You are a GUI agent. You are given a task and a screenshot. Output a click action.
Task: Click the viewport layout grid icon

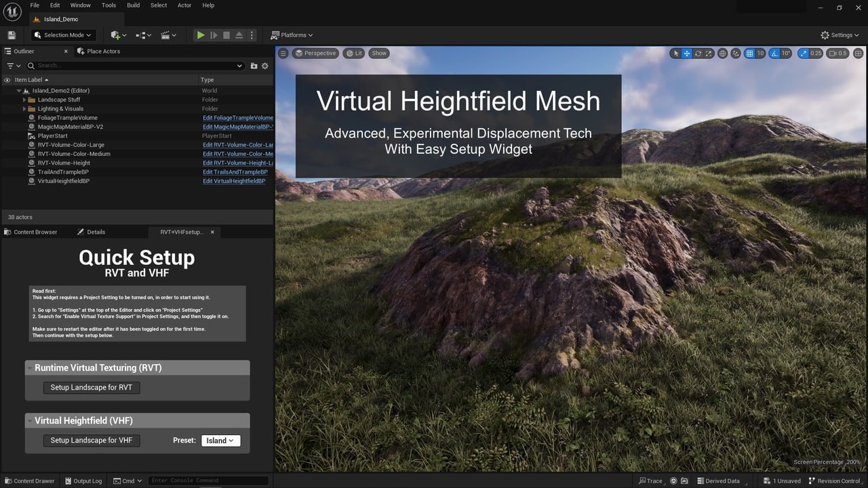(x=858, y=54)
